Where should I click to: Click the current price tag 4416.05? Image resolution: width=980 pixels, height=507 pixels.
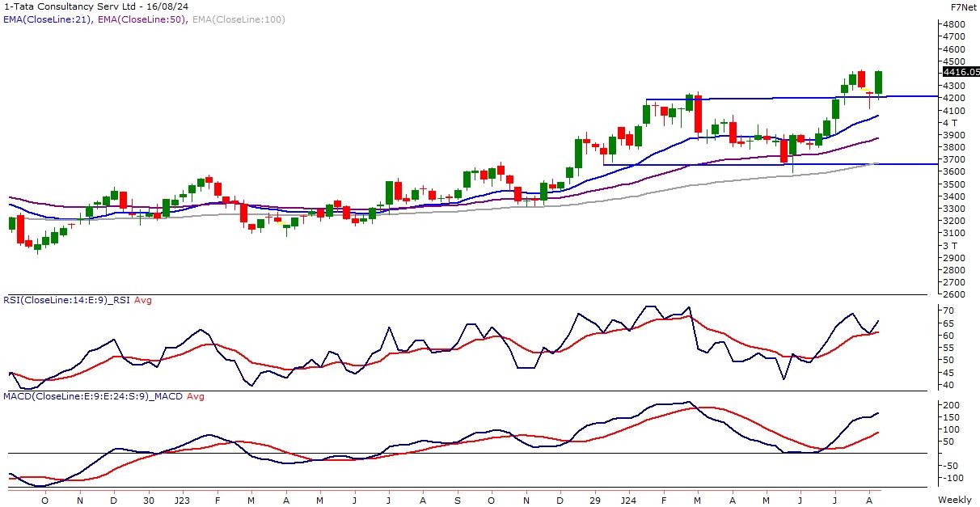pos(960,71)
